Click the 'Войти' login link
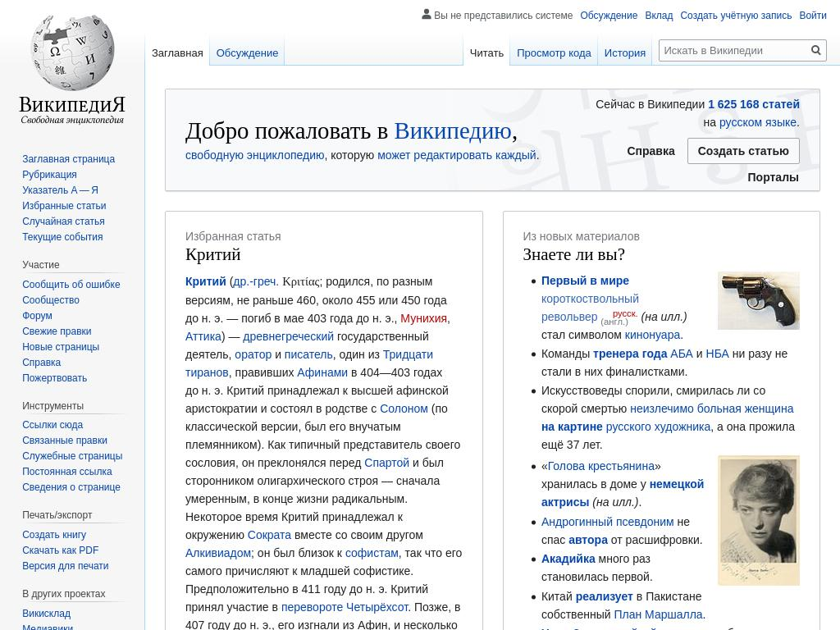840x630 pixels. click(x=813, y=16)
